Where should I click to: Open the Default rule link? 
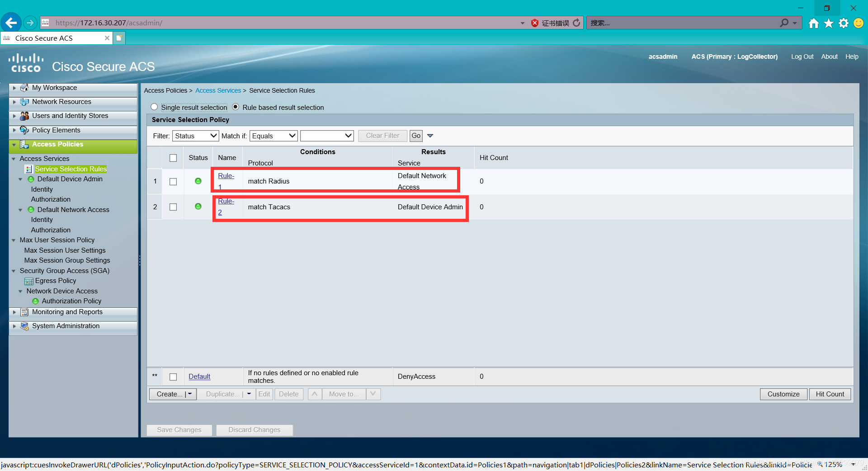[x=199, y=377]
